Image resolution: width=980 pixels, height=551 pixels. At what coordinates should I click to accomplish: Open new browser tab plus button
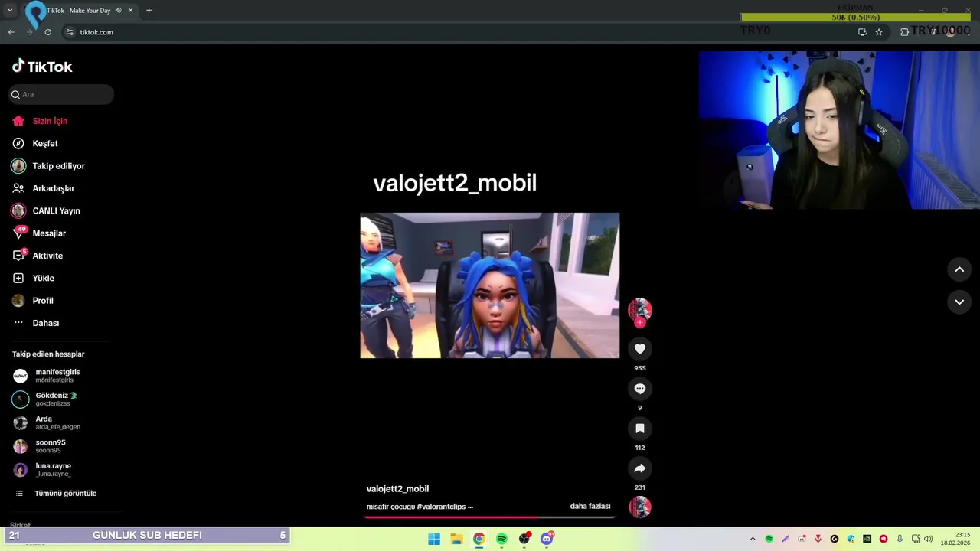149,11
